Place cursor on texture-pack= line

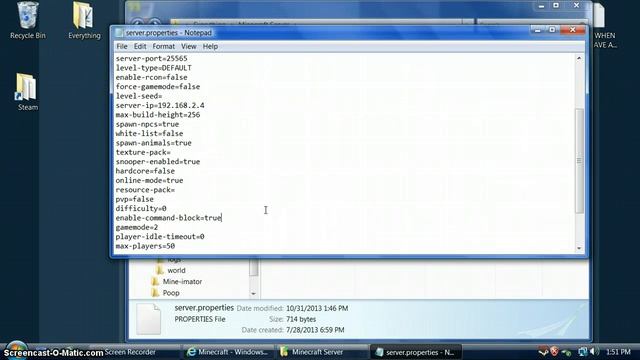point(143,152)
